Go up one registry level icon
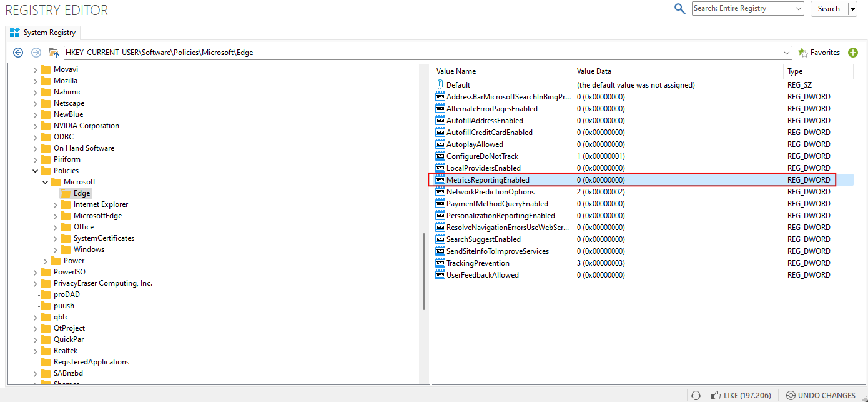The image size is (868, 402). tap(54, 53)
